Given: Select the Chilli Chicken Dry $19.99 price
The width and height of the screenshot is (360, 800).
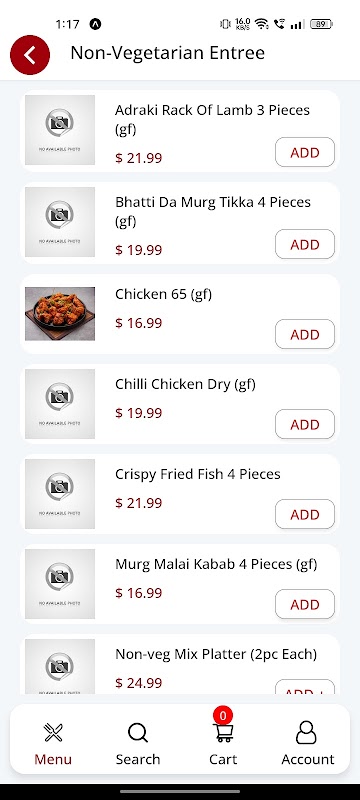Looking at the screenshot, I should coord(139,413).
